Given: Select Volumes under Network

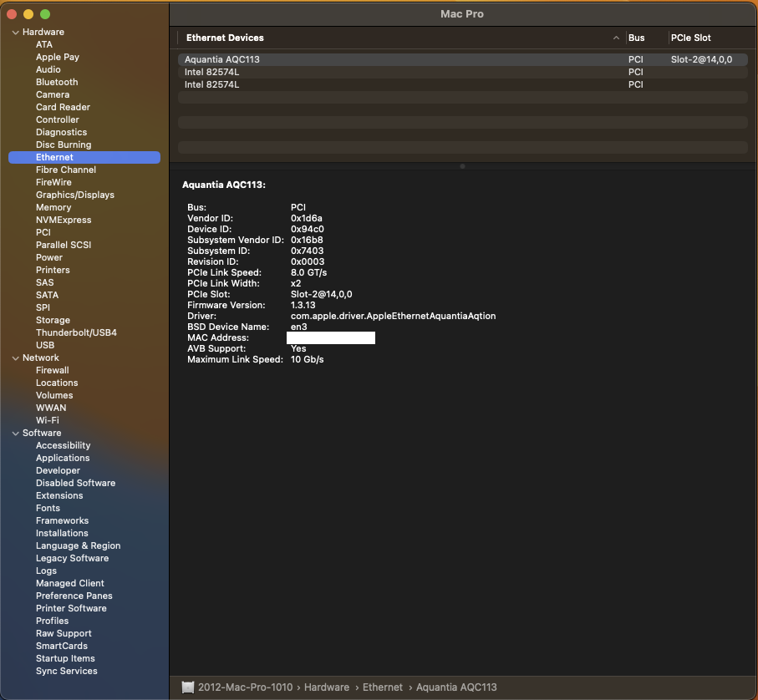Looking at the screenshot, I should (x=54, y=396).
